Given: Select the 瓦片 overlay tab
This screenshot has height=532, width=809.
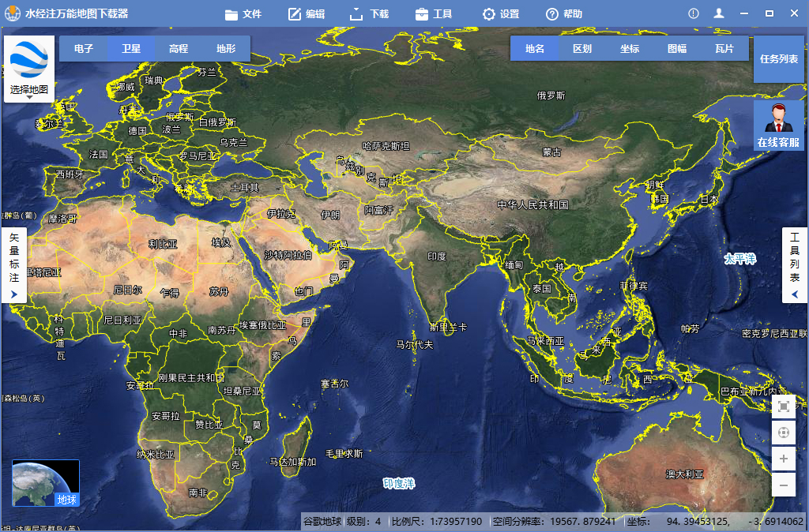Looking at the screenshot, I should (x=724, y=48).
